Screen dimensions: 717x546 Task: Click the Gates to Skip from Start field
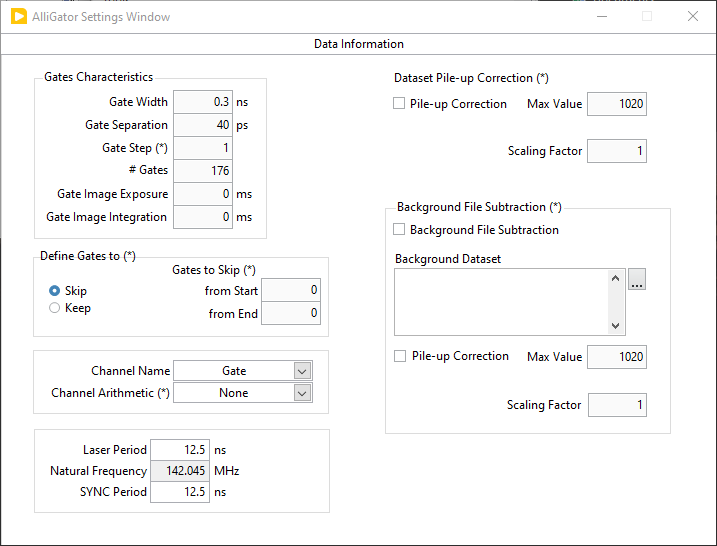pos(291,290)
